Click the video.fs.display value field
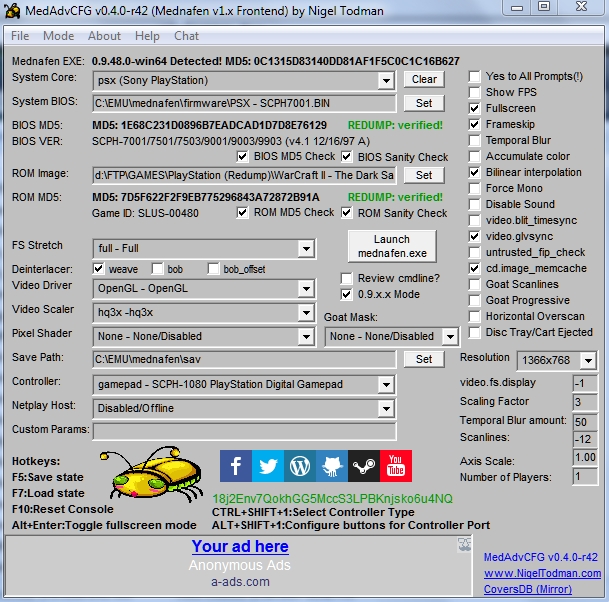This screenshot has width=609, height=602. pyautogui.click(x=585, y=383)
